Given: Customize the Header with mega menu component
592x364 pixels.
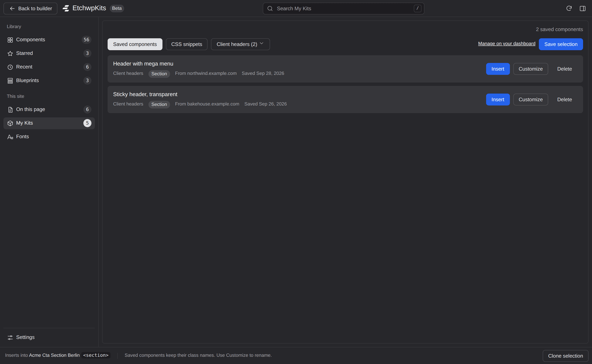Looking at the screenshot, I should [531, 69].
